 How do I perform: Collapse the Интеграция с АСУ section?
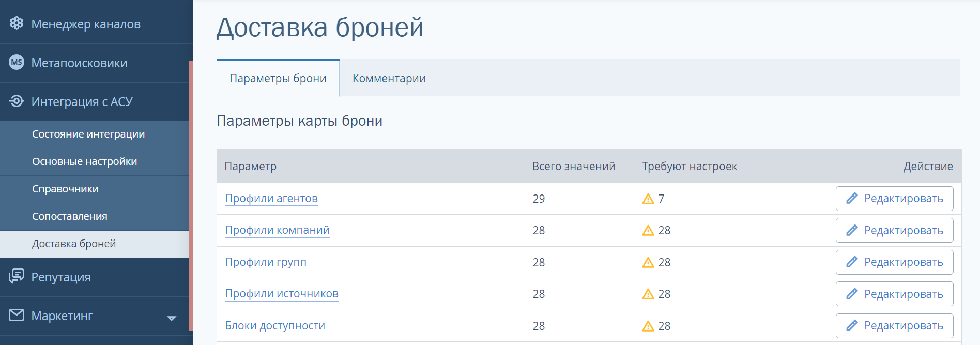pyautogui.click(x=94, y=102)
